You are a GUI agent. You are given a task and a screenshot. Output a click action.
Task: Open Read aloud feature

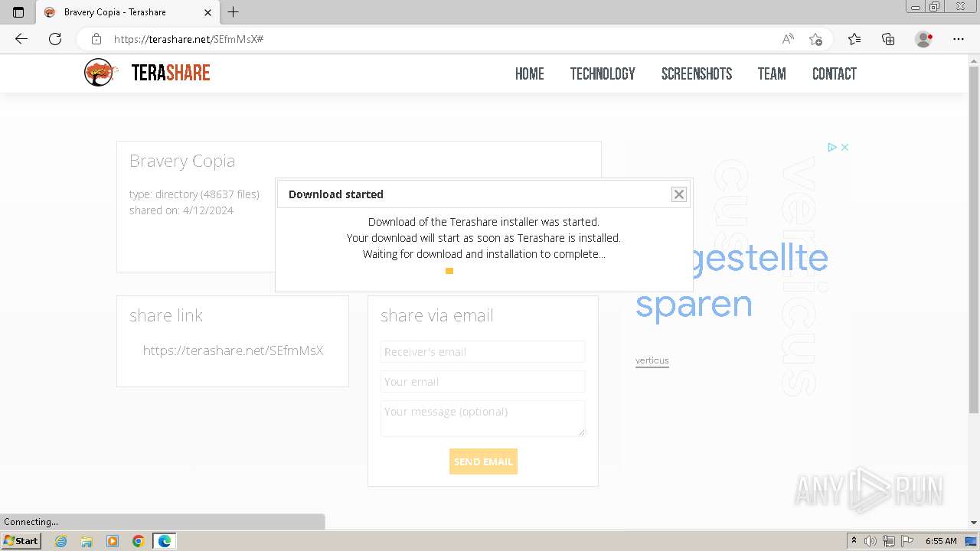coord(788,39)
